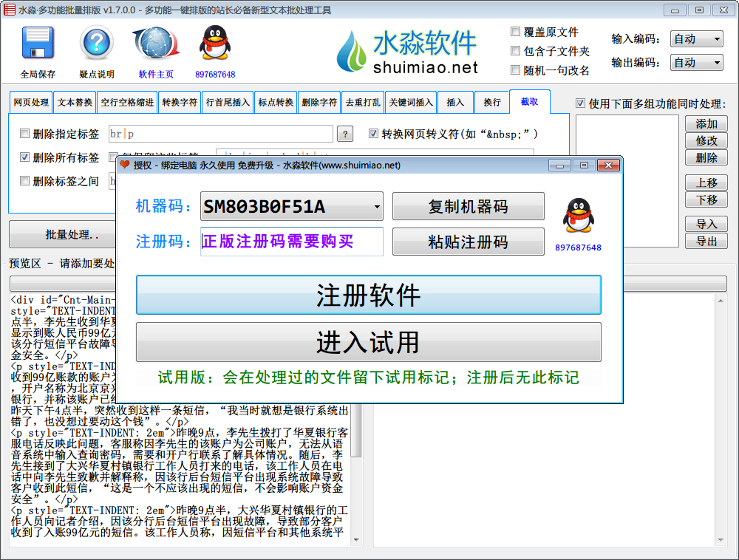The width and height of the screenshot is (739, 560).
Task: Click the right preview scrollbar up arrow
Action: 720,301
